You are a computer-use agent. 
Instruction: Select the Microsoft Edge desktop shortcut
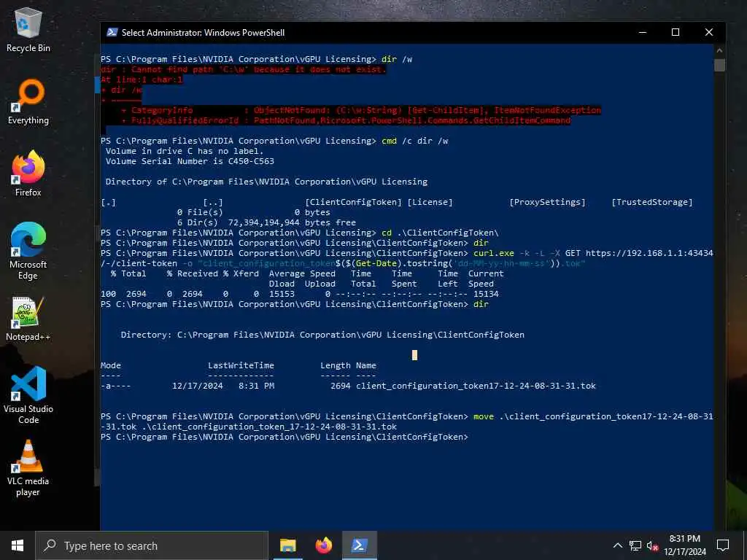click(x=28, y=251)
